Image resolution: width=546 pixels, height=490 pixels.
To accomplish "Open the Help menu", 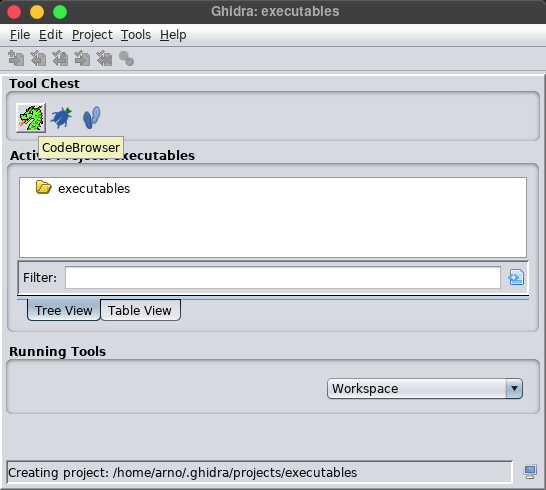I will [173, 35].
